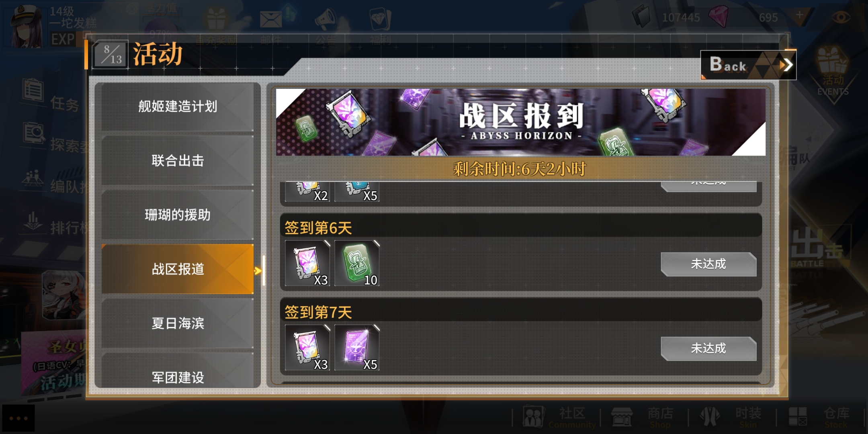Screen dimensions: 868x434
Task: Click the 战区报到 Abyss Horizon banner
Action: 520,122
